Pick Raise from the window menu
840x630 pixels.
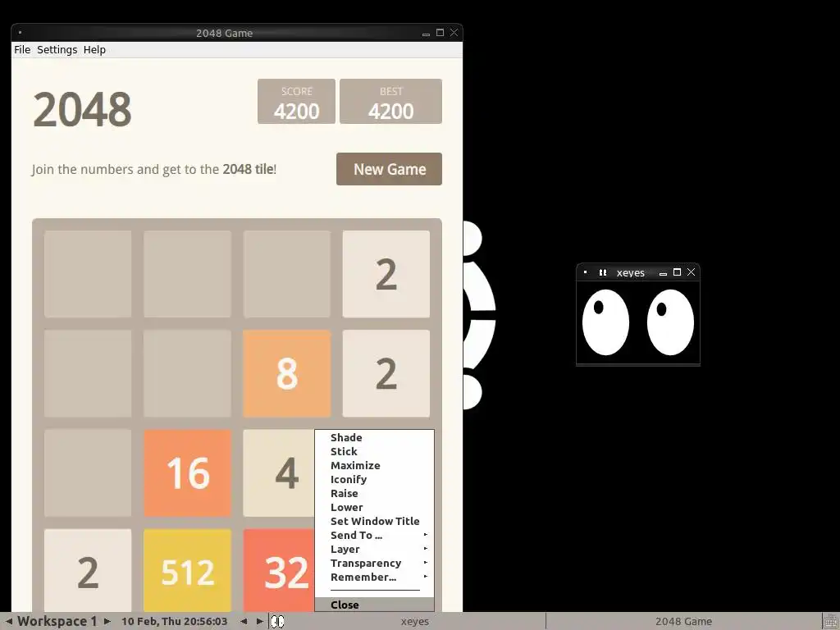click(374, 493)
